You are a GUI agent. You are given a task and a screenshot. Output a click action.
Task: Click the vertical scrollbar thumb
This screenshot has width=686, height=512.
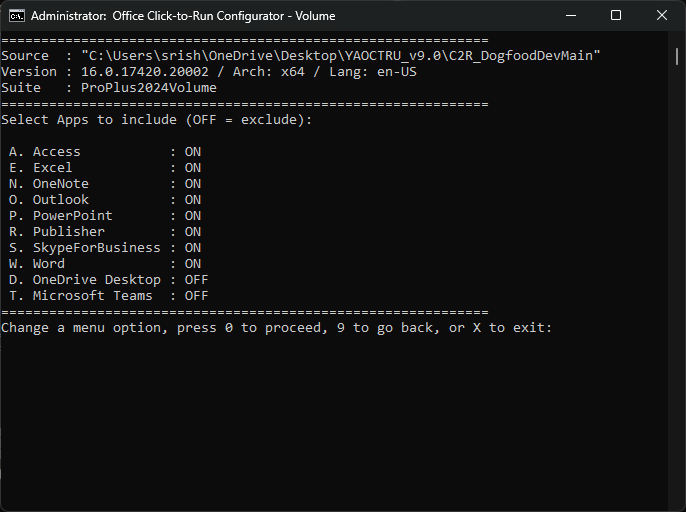coord(677,56)
